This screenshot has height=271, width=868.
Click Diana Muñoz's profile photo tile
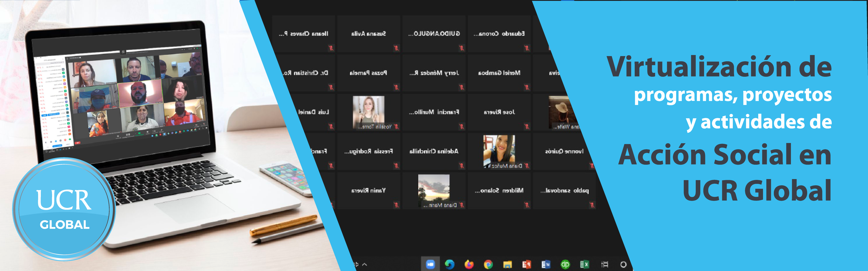(499, 151)
